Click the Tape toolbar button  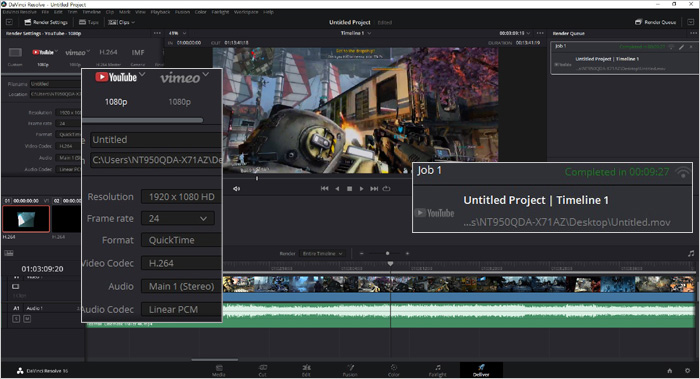(89, 22)
